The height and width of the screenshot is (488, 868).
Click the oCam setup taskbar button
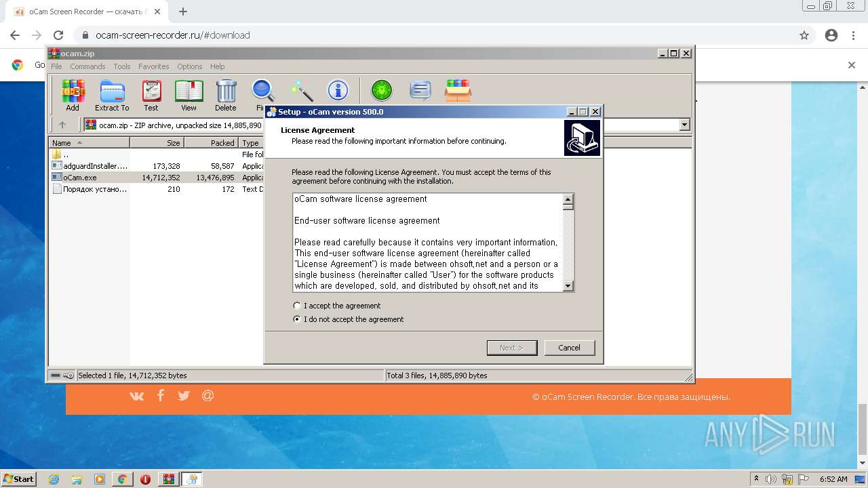[x=192, y=479]
